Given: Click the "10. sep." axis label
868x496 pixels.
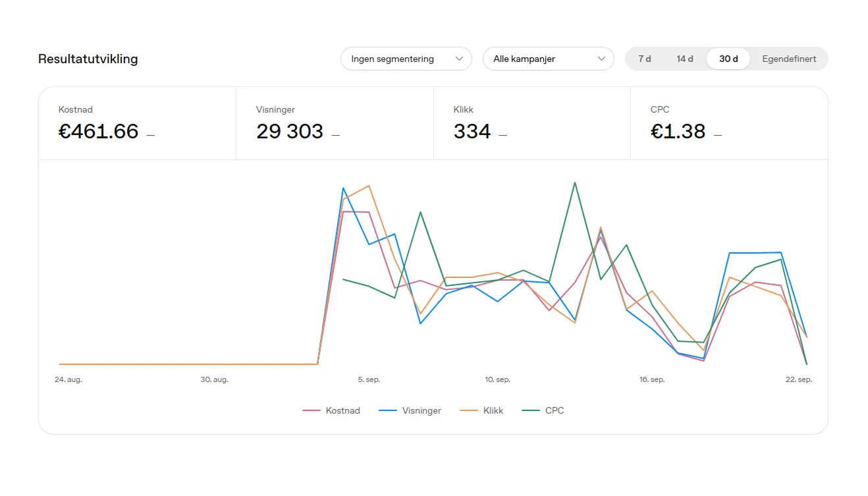Looking at the screenshot, I should (498, 379).
